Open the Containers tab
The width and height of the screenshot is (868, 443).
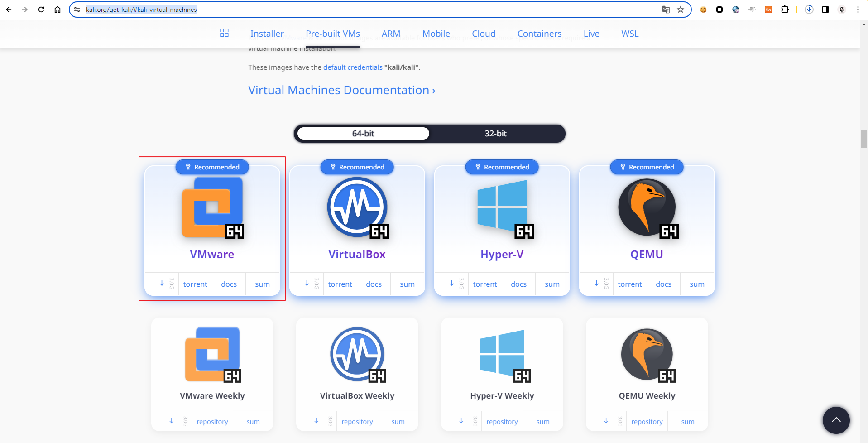[x=539, y=34]
